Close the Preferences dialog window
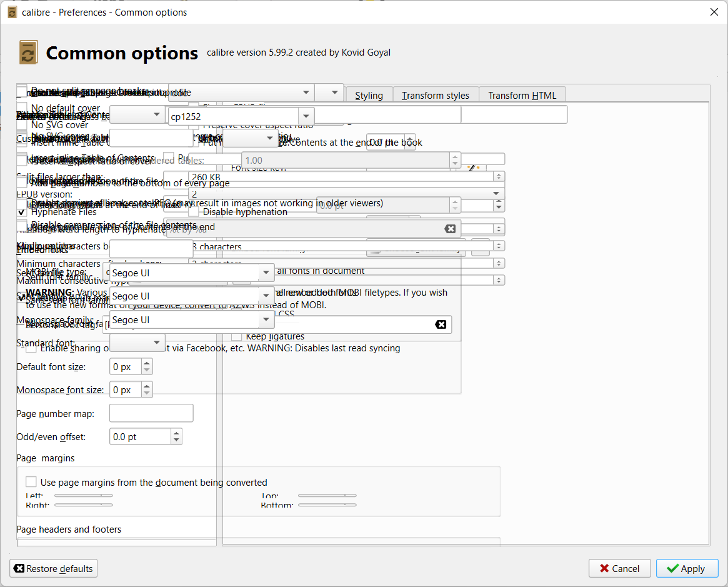 pyautogui.click(x=714, y=12)
